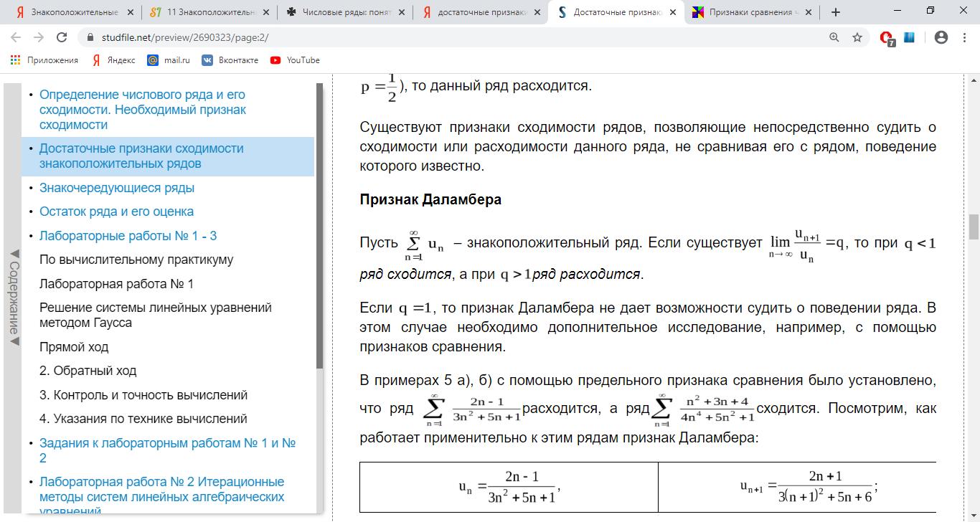The image size is (980, 522).
Task: Click the Признак Даламбера heading
Action: click(430, 200)
